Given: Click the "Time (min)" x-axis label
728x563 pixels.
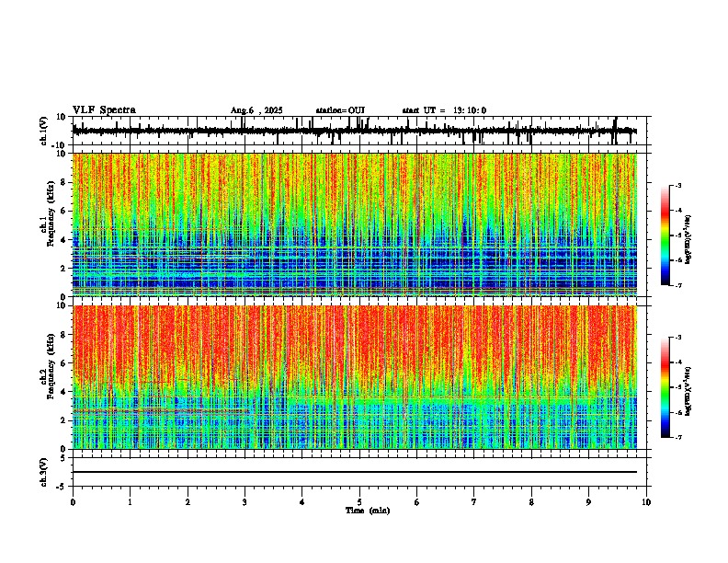Looking at the screenshot, I should (368, 511).
